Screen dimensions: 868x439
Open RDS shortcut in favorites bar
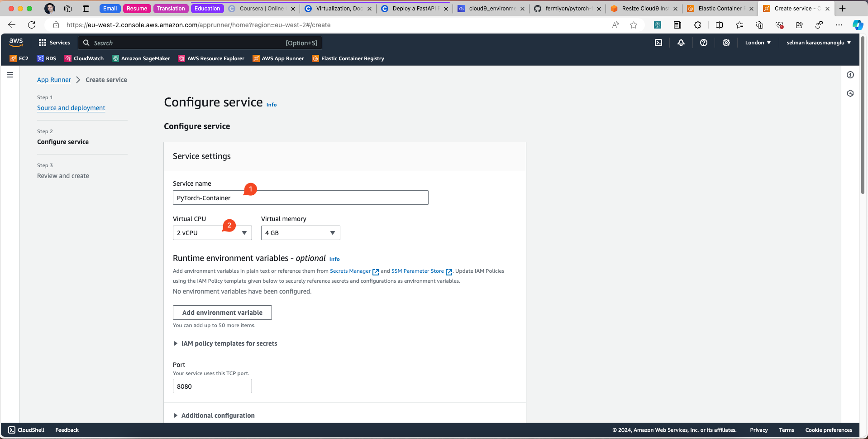click(x=47, y=58)
